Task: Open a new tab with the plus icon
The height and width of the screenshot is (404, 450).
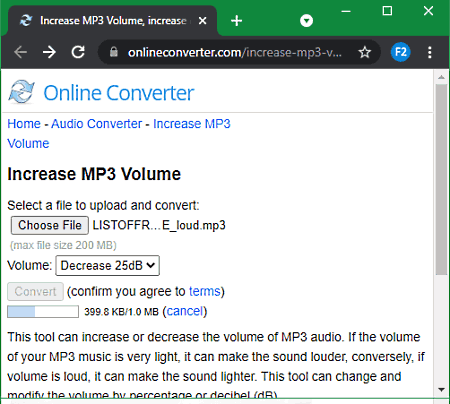Action: tap(236, 21)
